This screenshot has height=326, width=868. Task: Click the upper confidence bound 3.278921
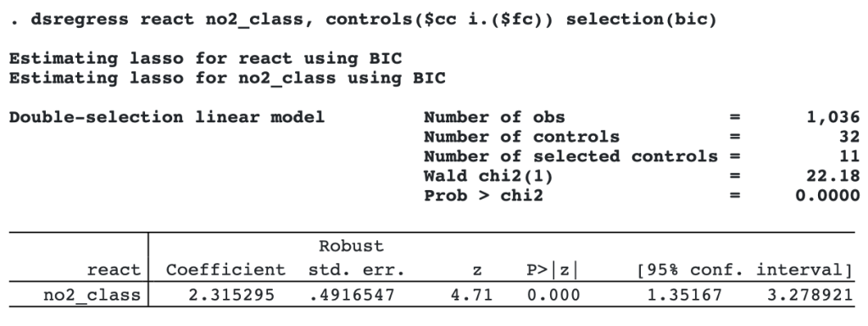coord(810,295)
